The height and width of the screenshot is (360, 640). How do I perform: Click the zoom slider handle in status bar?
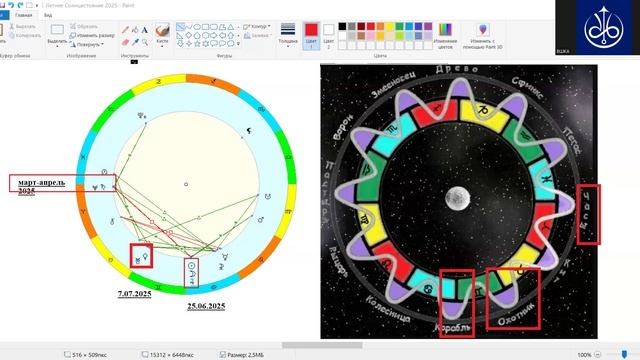click(x=624, y=354)
